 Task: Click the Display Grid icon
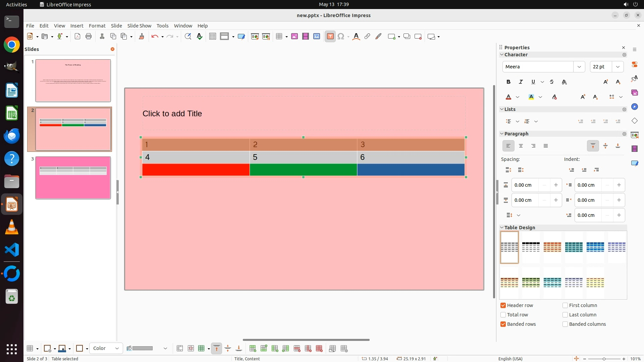click(x=212, y=37)
